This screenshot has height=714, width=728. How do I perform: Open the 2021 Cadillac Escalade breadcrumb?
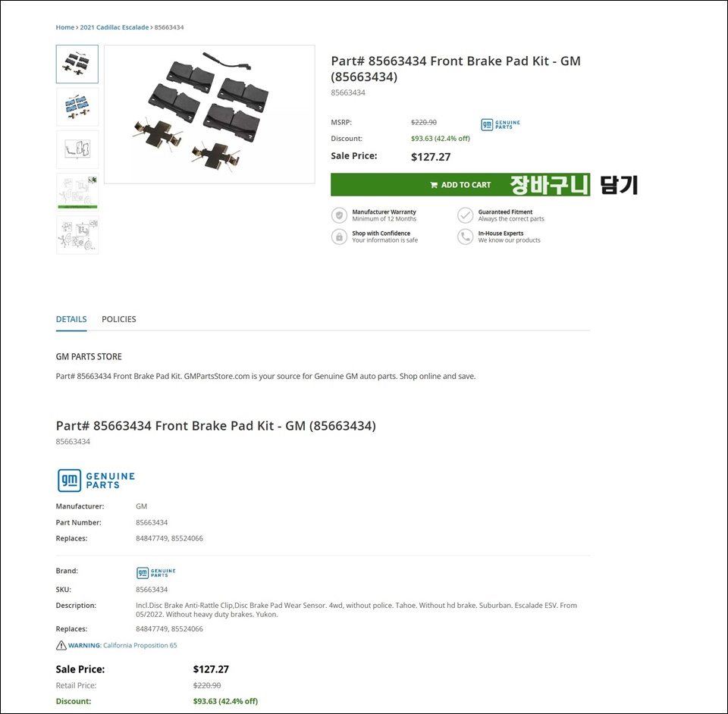(x=115, y=27)
